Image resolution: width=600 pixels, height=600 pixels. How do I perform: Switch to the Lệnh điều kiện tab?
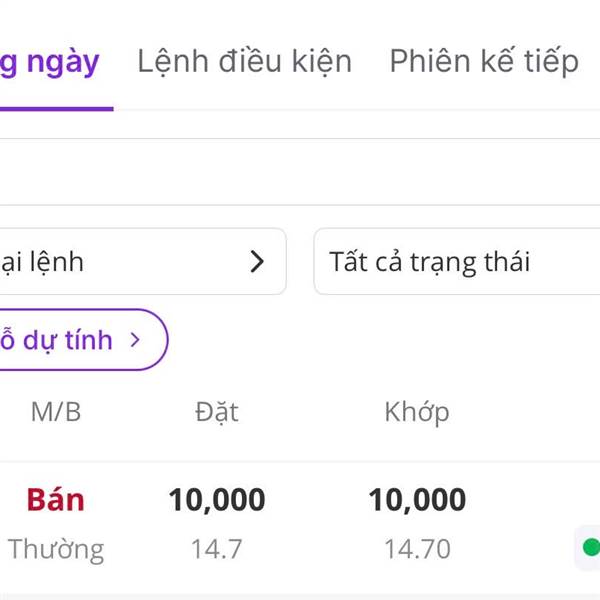click(x=244, y=62)
